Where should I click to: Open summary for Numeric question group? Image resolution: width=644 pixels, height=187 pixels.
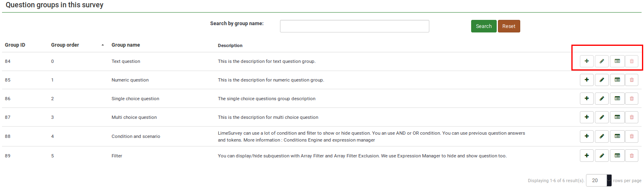617,80
